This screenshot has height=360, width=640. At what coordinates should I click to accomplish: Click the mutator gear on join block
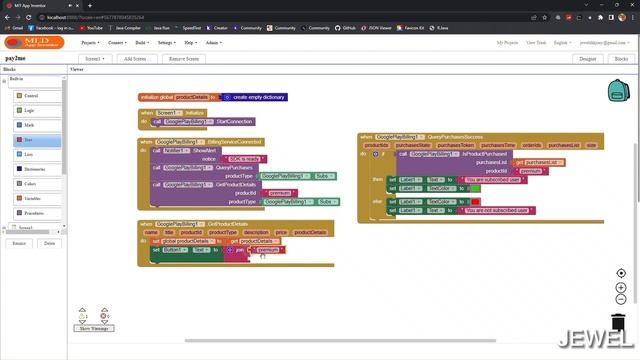[230, 250]
